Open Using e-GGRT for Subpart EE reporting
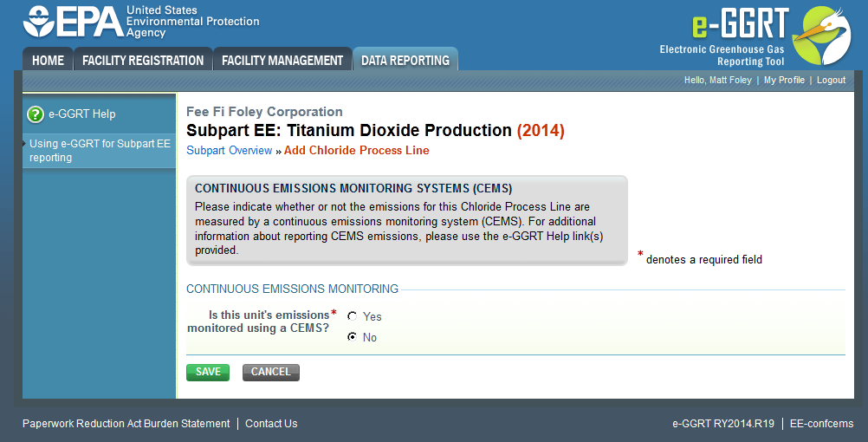 point(100,151)
